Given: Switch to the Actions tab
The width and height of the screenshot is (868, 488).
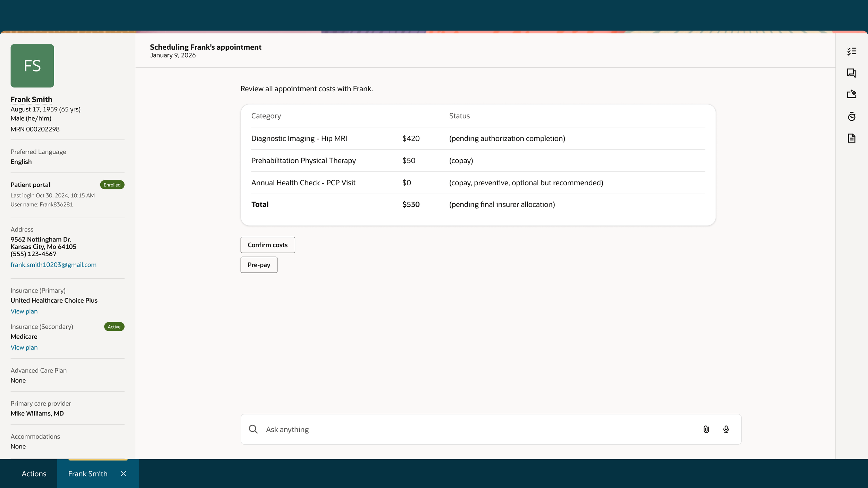Looking at the screenshot, I should pos(34,474).
